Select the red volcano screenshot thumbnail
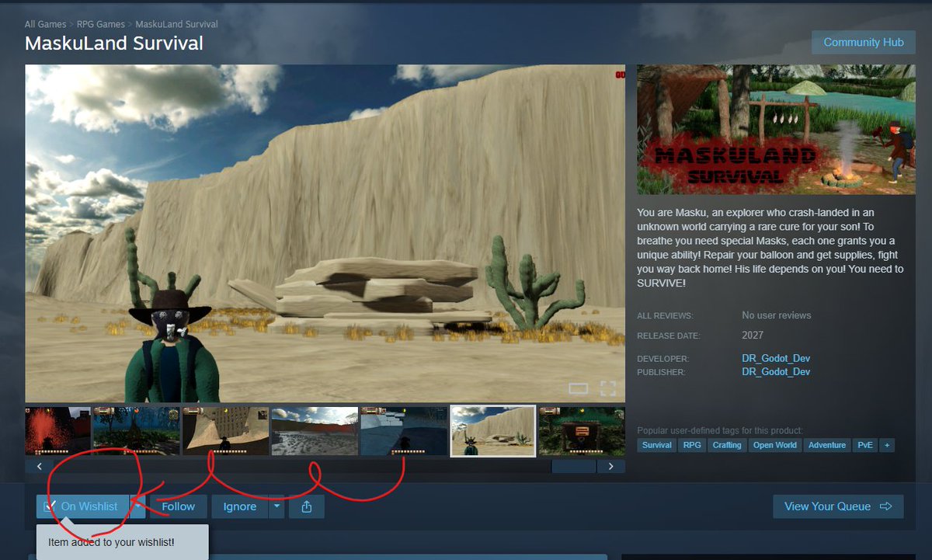932x560 pixels. pyautogui.click(x=58, y=431)
